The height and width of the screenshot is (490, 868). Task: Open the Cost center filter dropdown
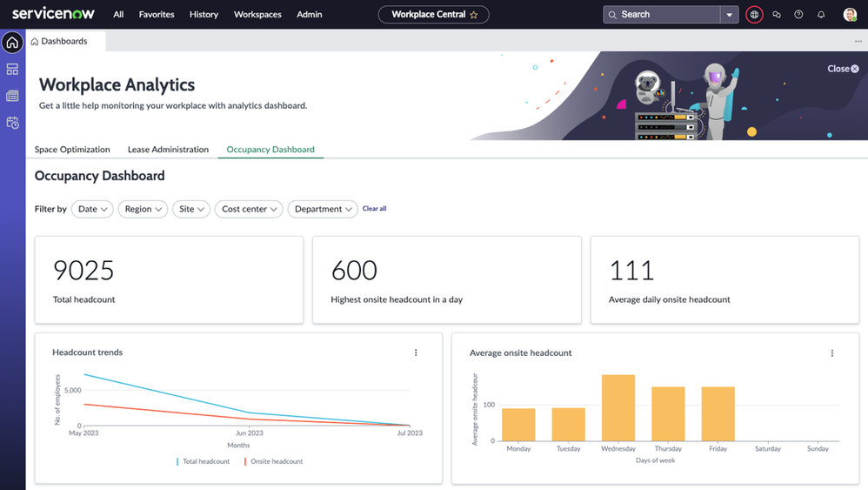249,209
